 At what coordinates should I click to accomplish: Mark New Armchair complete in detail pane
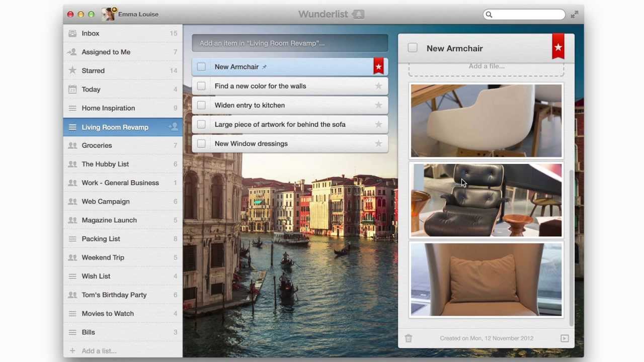point(413,48)
